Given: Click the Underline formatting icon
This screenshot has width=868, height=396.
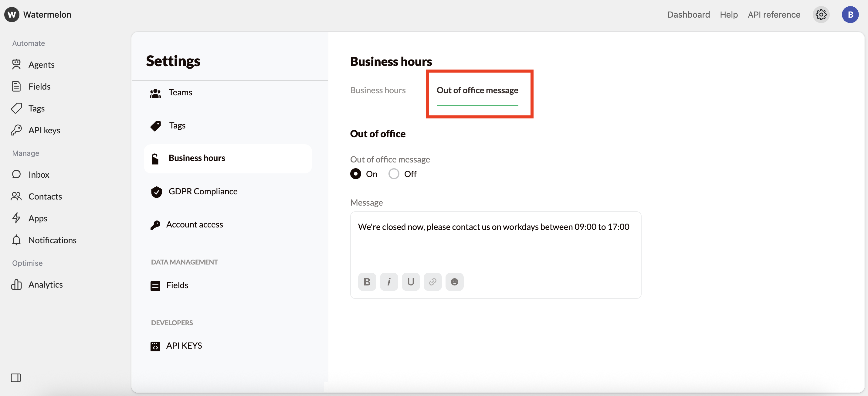Looking at the screenshot, I should 410,282.
